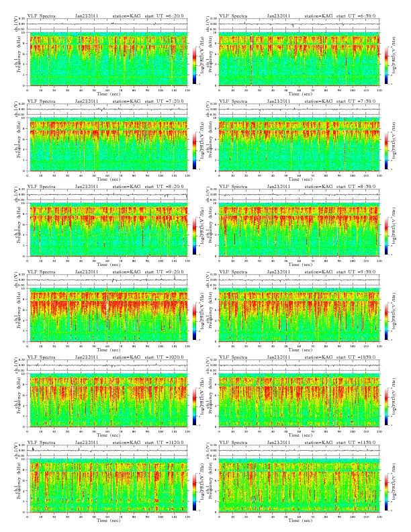Pick the spectrogram starting UT 8:50:0
Image resolution: width=411 pixels, height=532 pixels.
click(x=299, y=230)
